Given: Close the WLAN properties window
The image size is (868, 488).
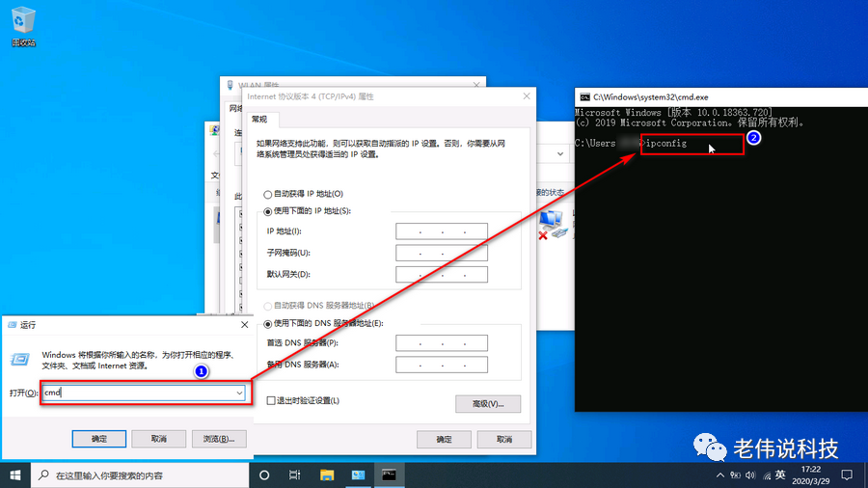Looking at the screenshot, I should click(x=476, y=85).
